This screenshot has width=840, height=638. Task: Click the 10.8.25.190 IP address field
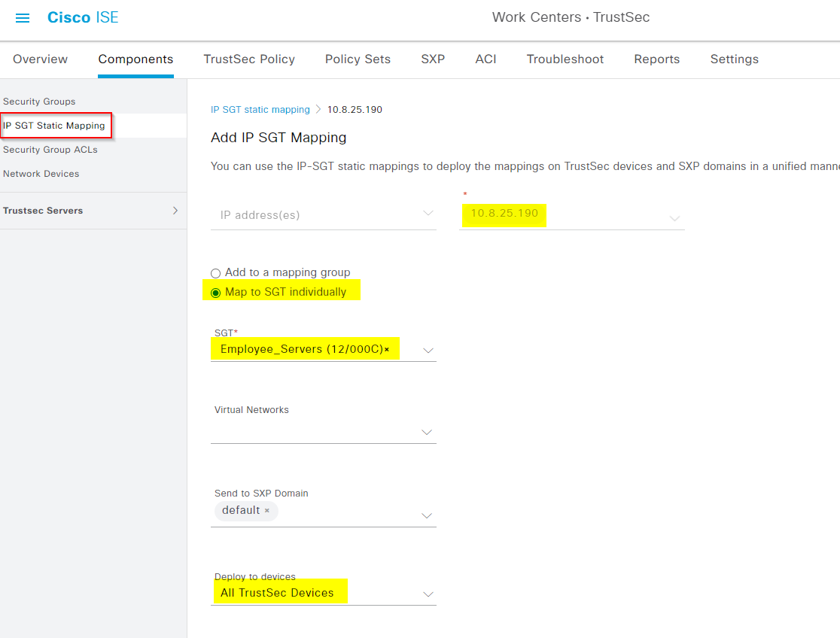point(571,215)
